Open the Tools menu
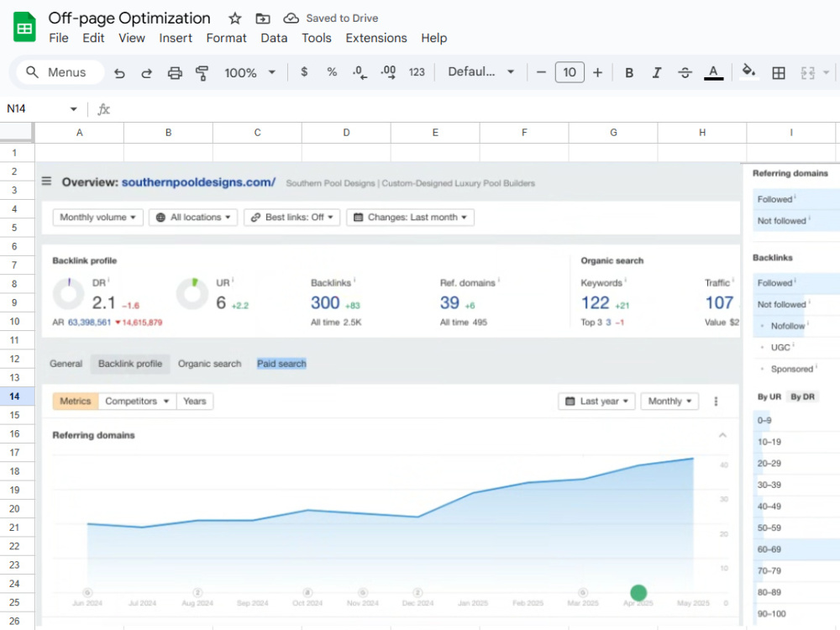 click(x=316, y=38)
